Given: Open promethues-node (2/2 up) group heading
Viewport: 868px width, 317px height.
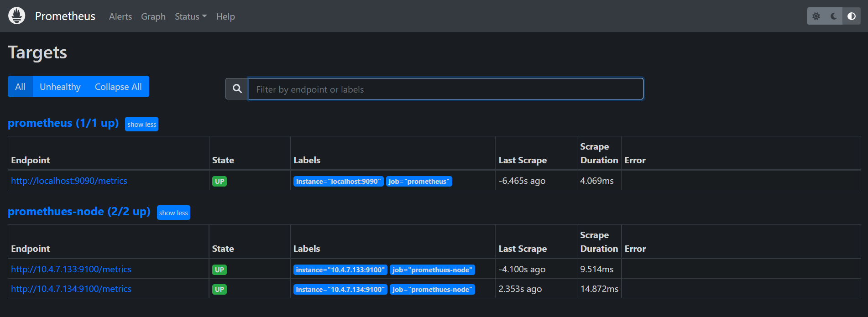Looking at the screenshot, I should click(x=79, y=212).
